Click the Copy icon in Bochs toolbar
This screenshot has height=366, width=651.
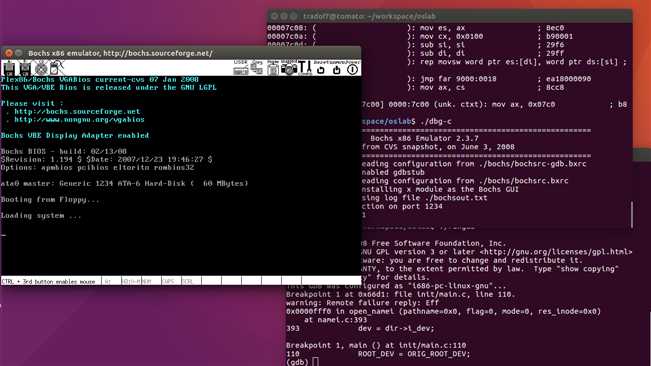pyautogui.click(x=257, y=68)
